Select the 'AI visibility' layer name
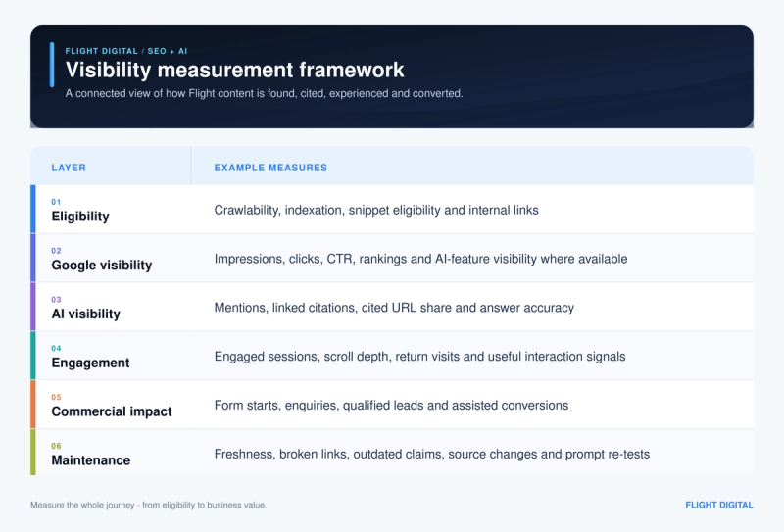Image resolution: width=784 pixels, height=532 pixels. tap(85, 314)
